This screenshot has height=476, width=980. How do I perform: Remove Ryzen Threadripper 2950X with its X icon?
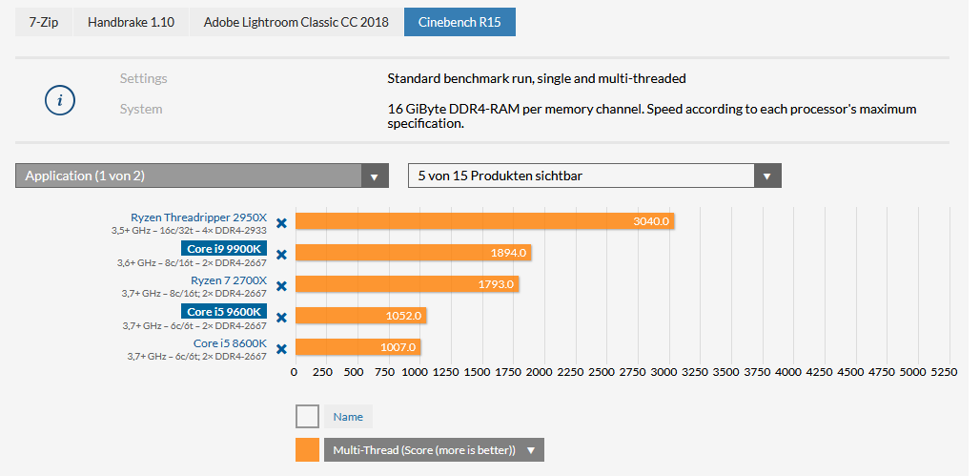click(281, 223)
